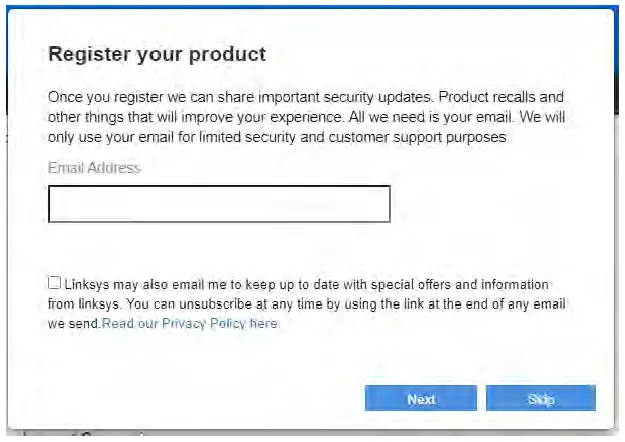Screen dimensions: 625x442
Task: Click the Email Address input field
Action: coord(219,204)
